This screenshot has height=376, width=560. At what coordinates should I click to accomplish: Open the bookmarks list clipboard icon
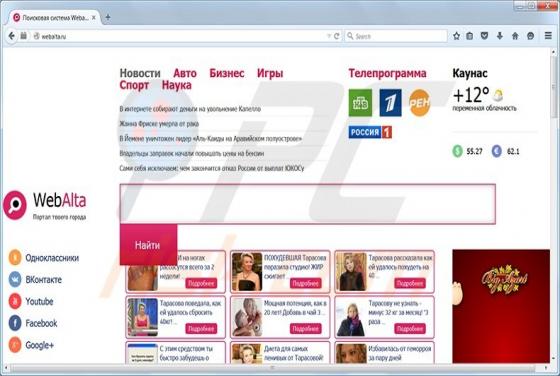[x=470, y=36]
